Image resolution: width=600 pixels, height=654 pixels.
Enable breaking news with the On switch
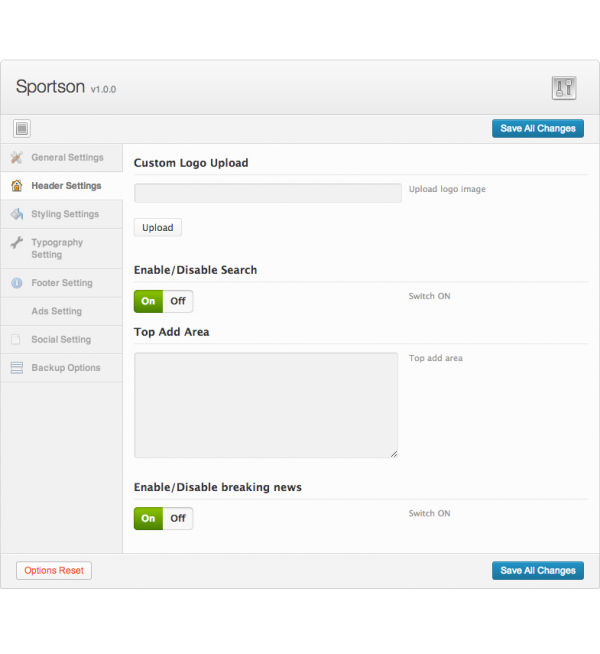coord(148,518)
